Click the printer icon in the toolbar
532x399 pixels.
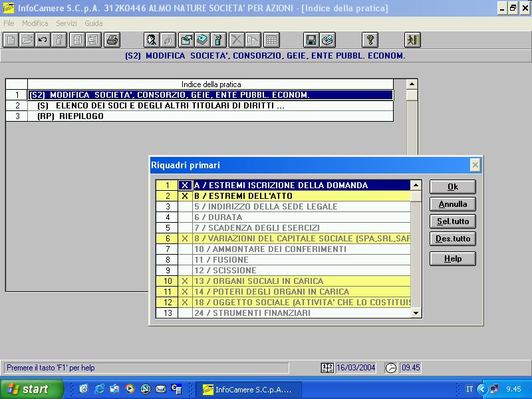click(x=112, y=41)
